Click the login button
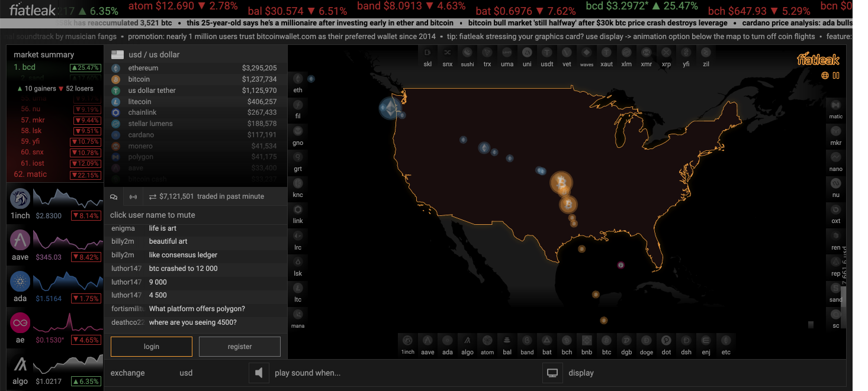Viewport: 868px width, 391px height. click(x=152, y=347)
